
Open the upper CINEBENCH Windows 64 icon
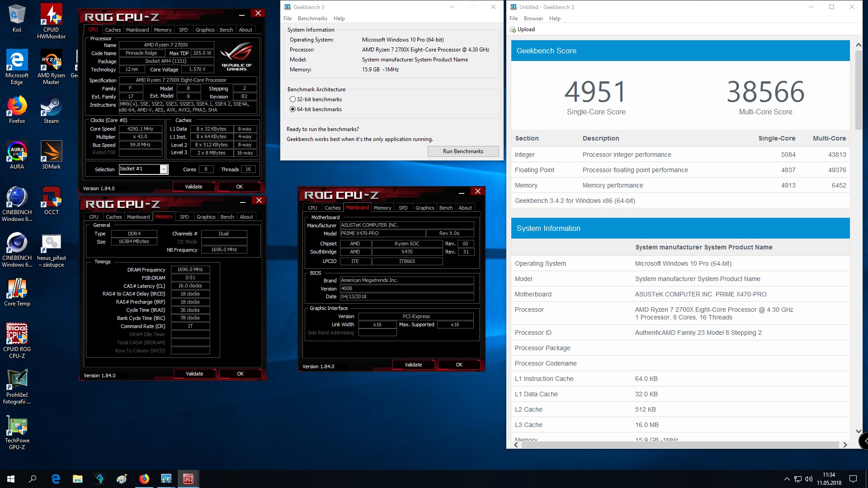[17, 204]
